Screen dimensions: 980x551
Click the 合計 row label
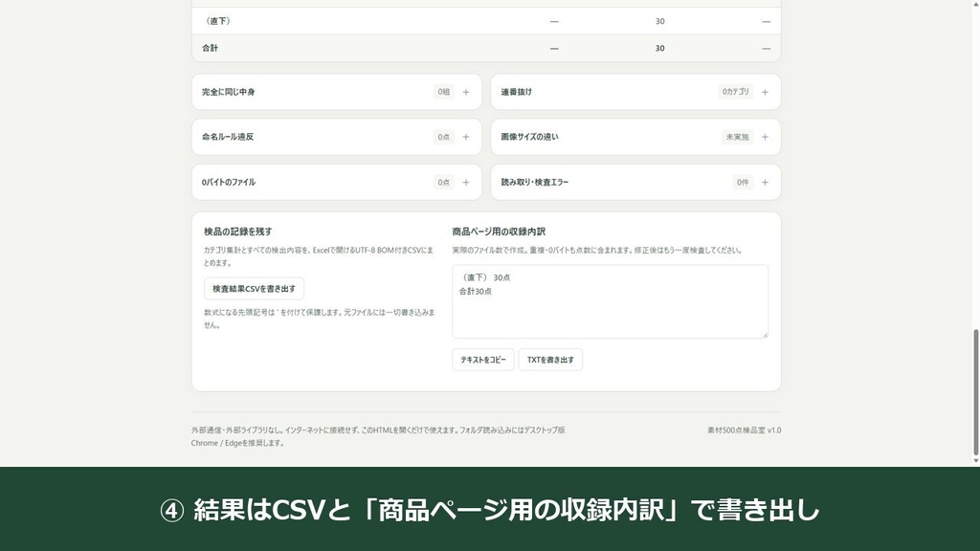click(210, 48)
